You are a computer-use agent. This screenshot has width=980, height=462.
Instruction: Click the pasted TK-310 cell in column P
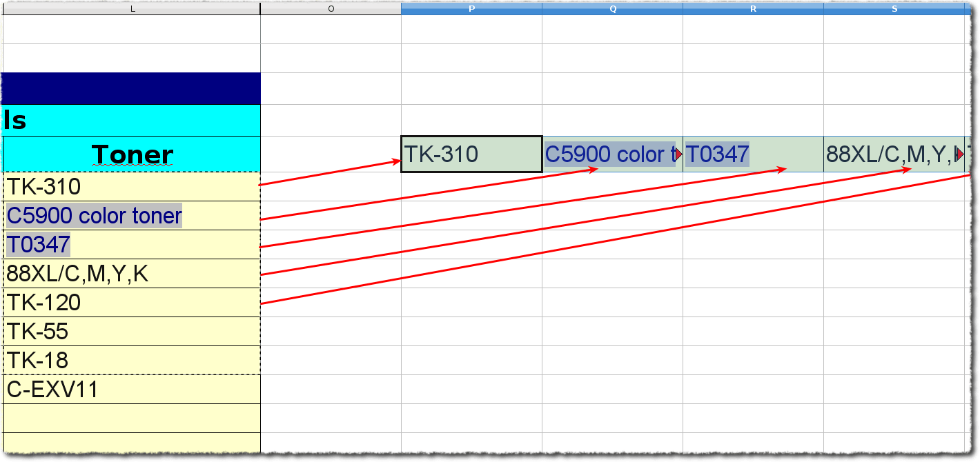coord(471,154)
